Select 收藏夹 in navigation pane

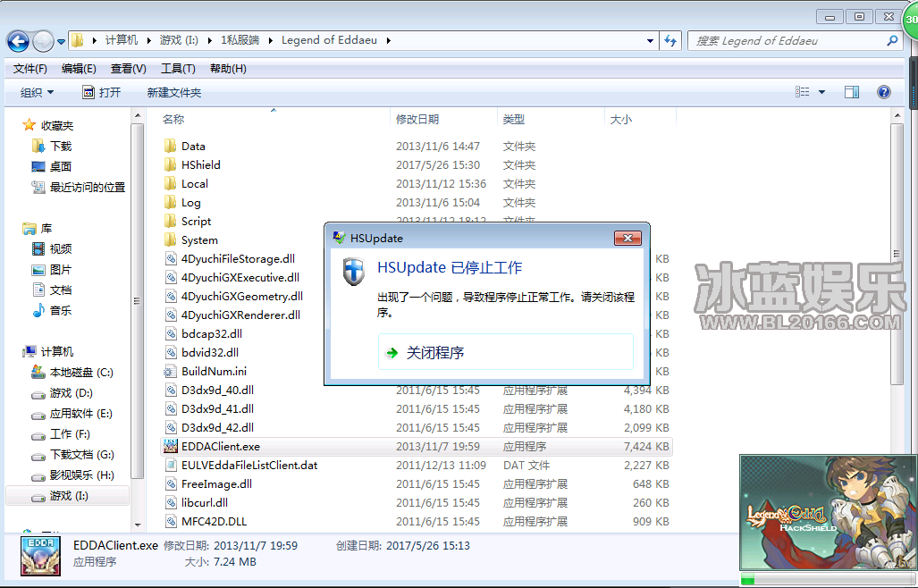tap(48, 125)
